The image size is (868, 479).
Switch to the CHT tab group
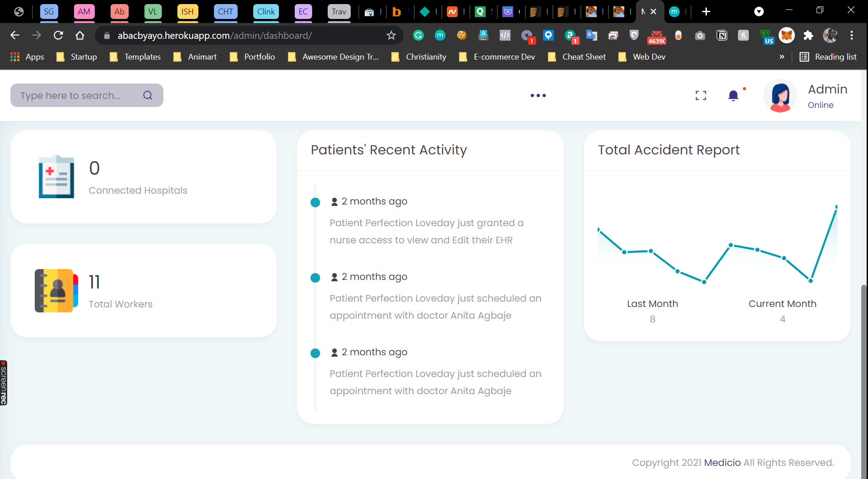[x=225, y=12]
